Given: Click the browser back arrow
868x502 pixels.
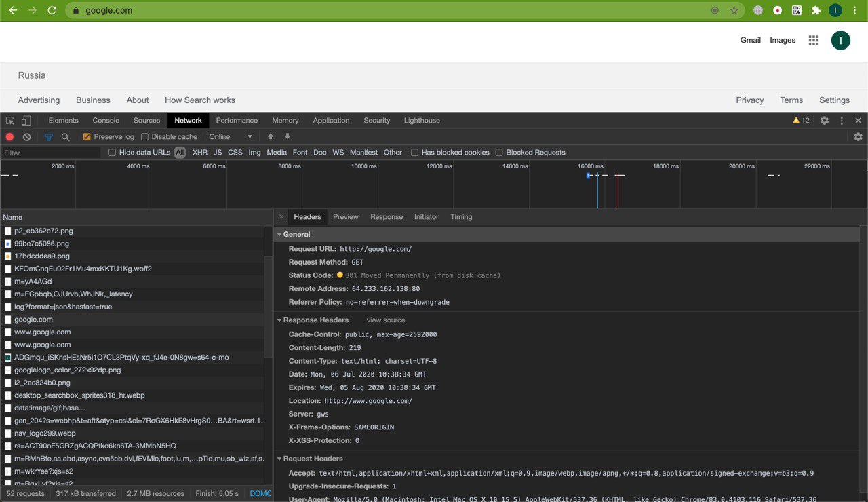Looking at the screenshot, I should [13, 10].
